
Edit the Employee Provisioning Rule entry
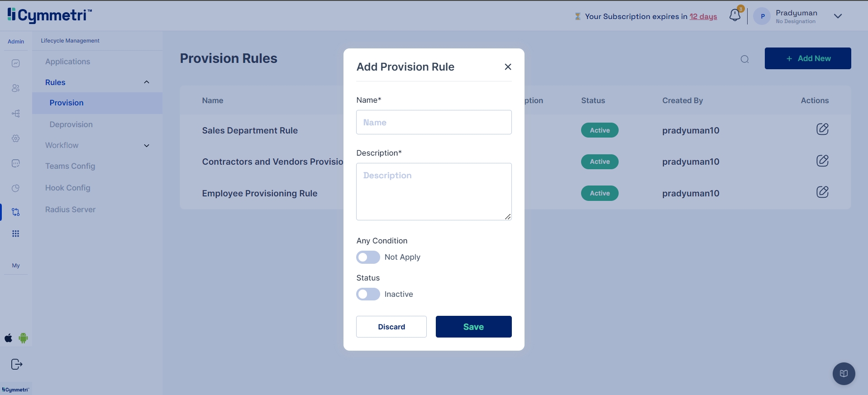click(x=822, y=192)
